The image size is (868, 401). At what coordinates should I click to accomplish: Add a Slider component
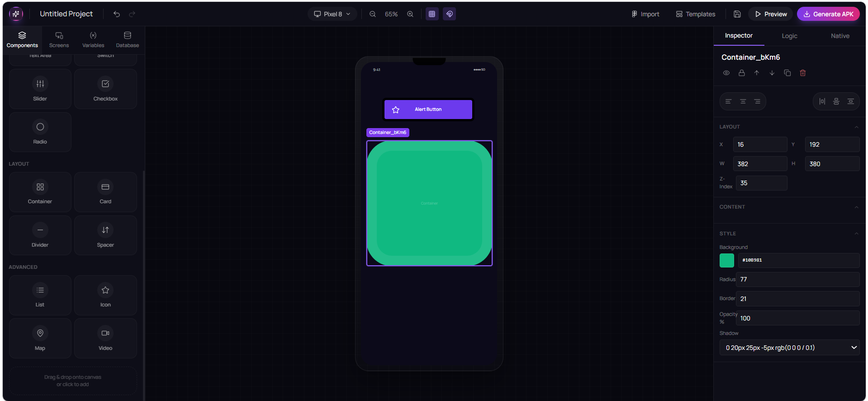(x=40, y=89)
